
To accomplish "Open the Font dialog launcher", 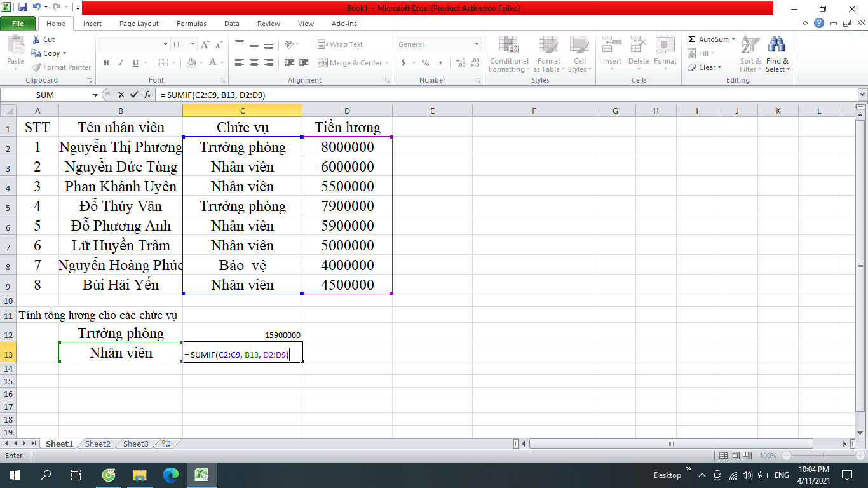I will tap(223, 81).
